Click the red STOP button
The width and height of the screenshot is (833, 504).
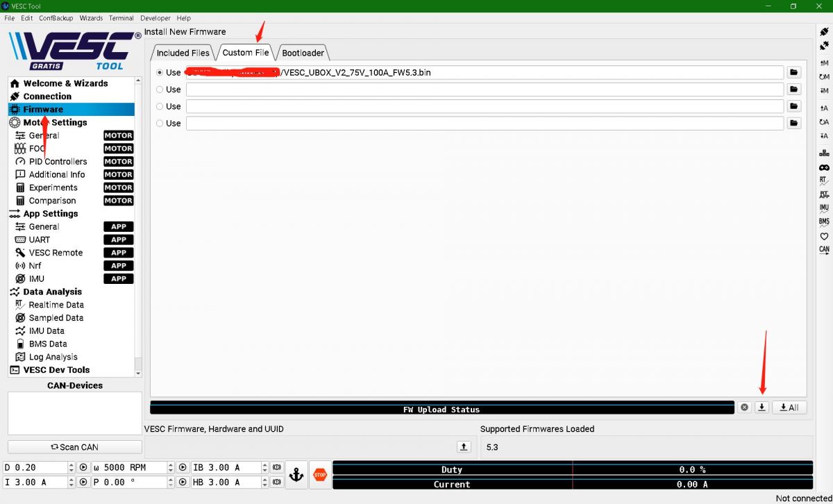[x=319, y=475]
